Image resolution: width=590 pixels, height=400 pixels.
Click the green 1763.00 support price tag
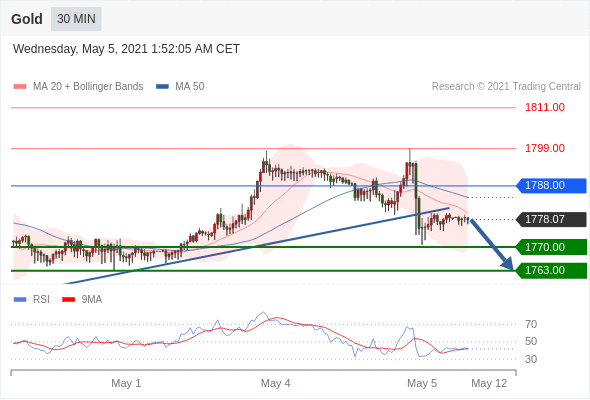(x=551, y=271)
